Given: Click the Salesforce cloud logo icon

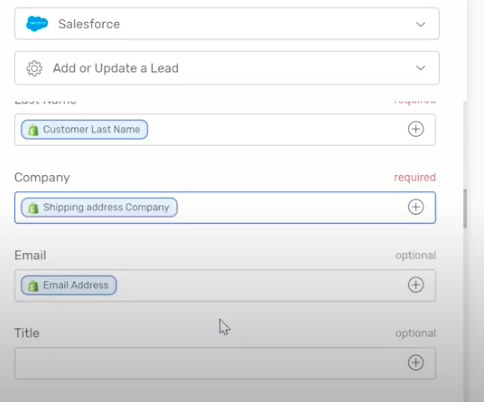Looking at the screenshot, I should point(37,24).
